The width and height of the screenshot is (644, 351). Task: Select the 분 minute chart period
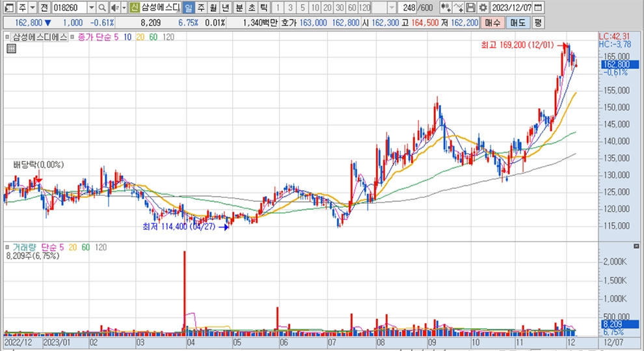[x=239, y=7]
